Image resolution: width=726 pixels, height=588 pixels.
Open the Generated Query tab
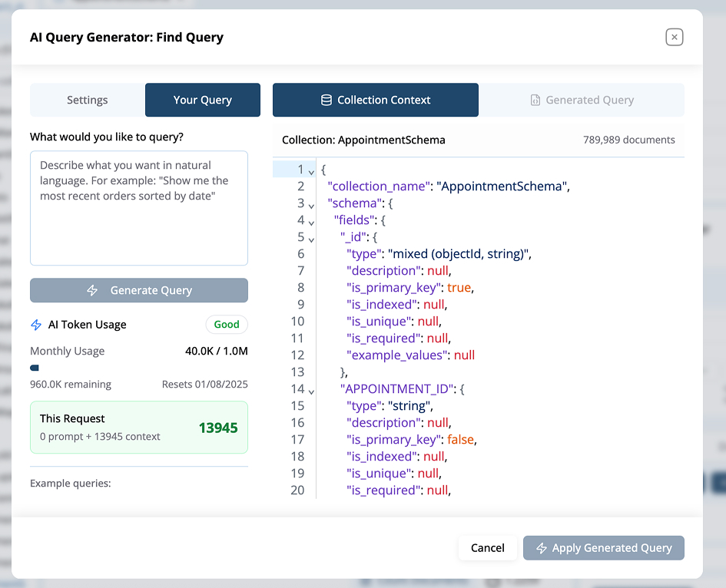pos(582,100)
